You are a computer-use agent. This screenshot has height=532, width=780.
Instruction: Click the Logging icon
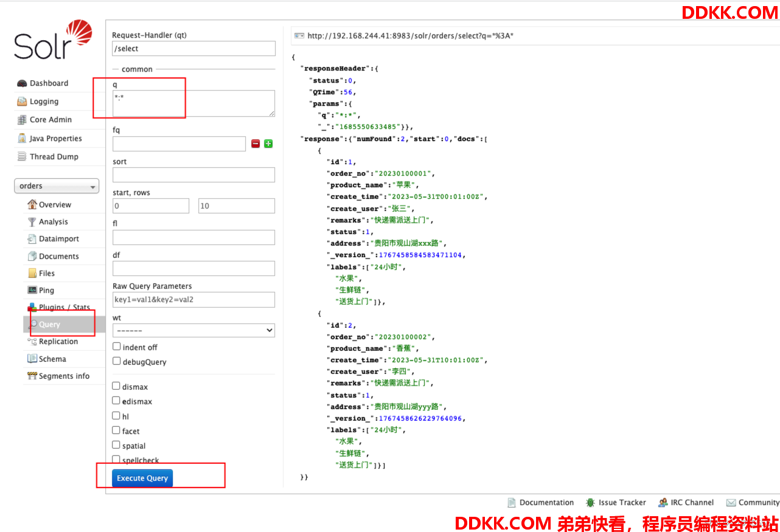(x=22, y=102)
